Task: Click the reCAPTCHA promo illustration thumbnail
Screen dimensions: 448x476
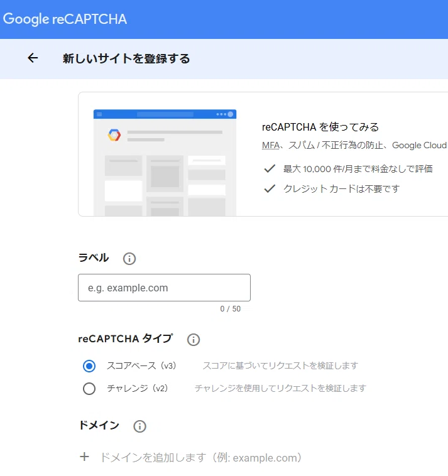Action: [165, 163]
